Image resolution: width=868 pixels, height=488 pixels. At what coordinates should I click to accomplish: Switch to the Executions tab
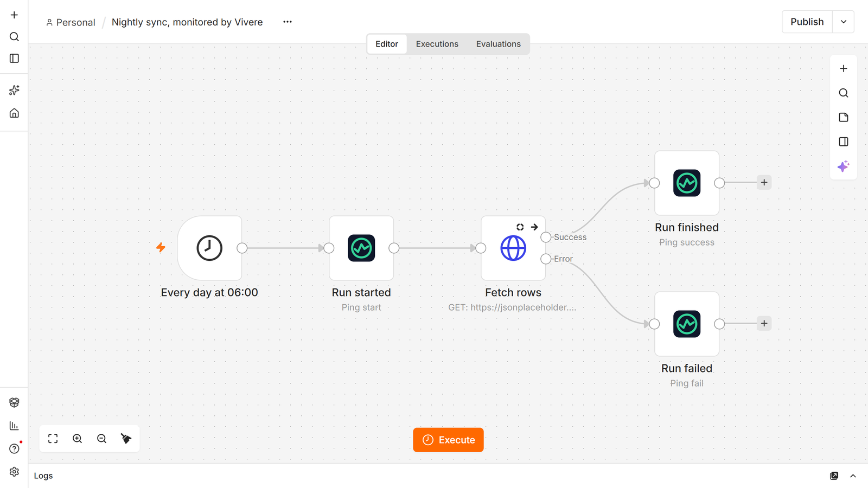(x=437, y=44)
